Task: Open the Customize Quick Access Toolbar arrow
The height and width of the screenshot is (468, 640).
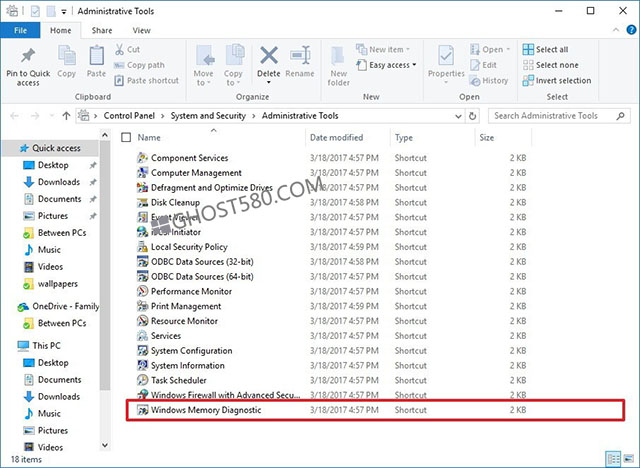Action: pyautogui.click(x=64, y=11)
